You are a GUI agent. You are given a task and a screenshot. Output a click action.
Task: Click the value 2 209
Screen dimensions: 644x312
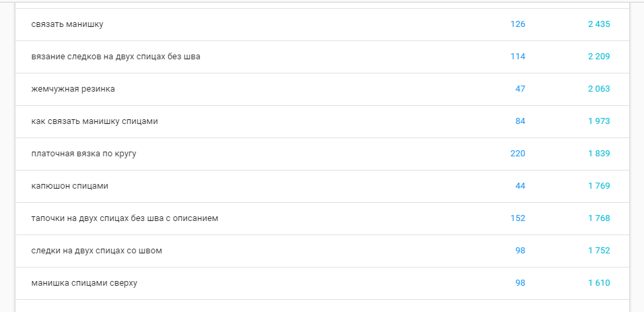pyautogui.click(x=598, y=57)
